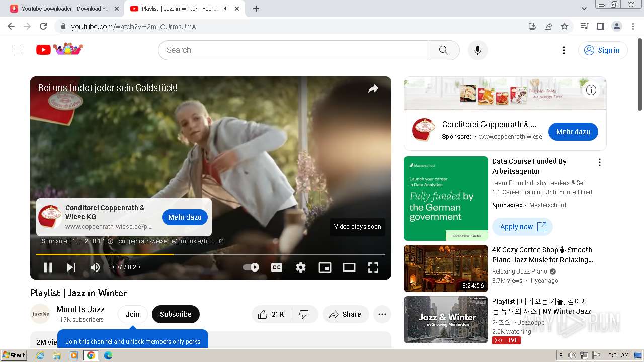Open the Mood Is Jazz channel avatar

pyautogui.click(x=40, y=314)
